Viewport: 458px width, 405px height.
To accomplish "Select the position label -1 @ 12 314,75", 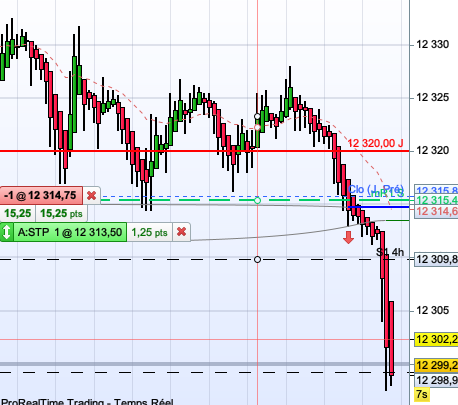I will click(41, 195).
